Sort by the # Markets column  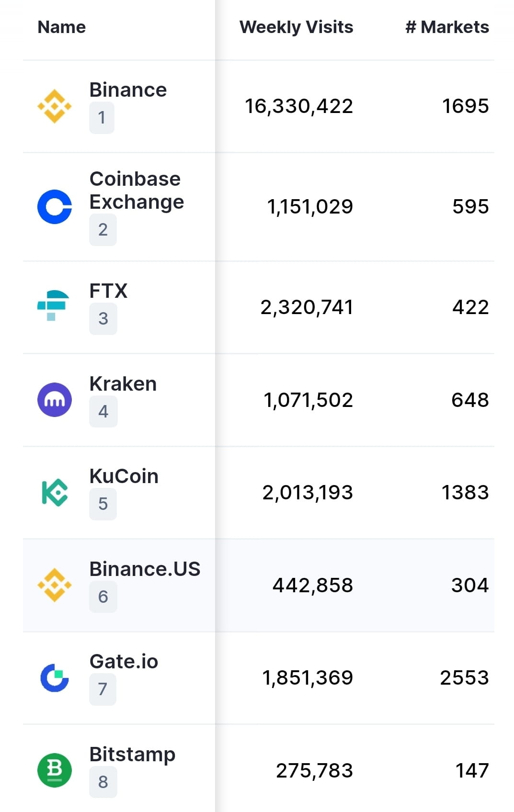point(446,27)
